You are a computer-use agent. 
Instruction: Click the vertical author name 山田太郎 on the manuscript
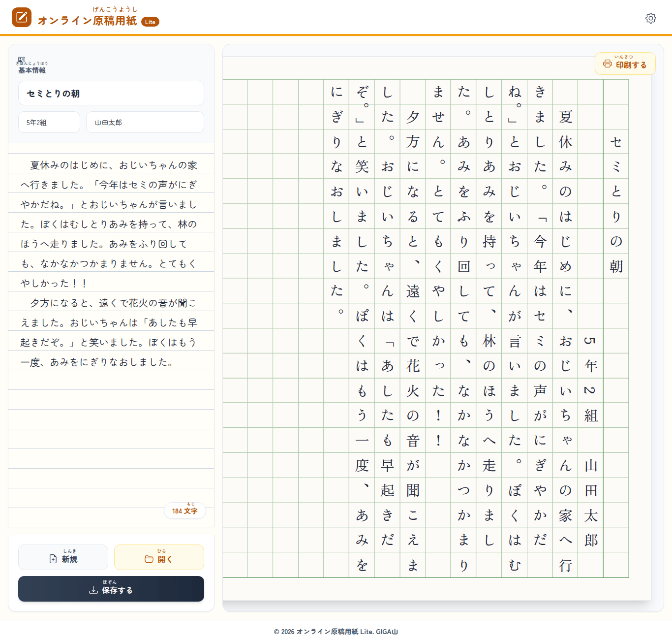coord(591,503)
